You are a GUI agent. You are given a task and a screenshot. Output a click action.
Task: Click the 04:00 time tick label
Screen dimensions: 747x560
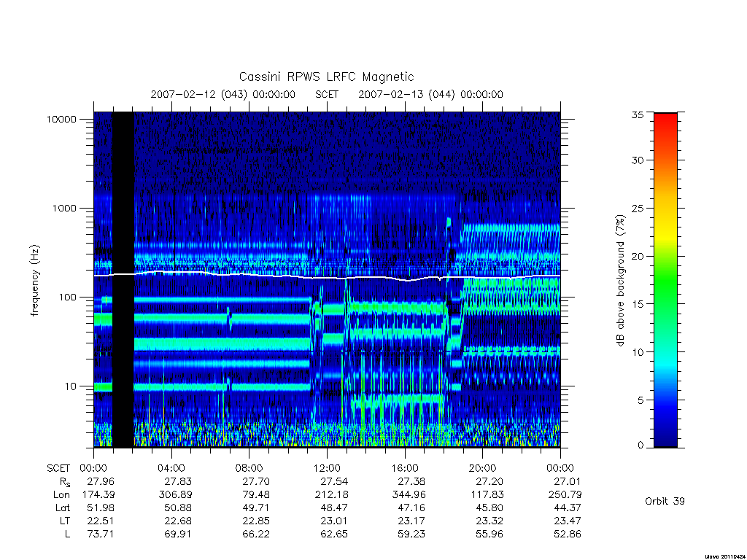pos(171,469)
